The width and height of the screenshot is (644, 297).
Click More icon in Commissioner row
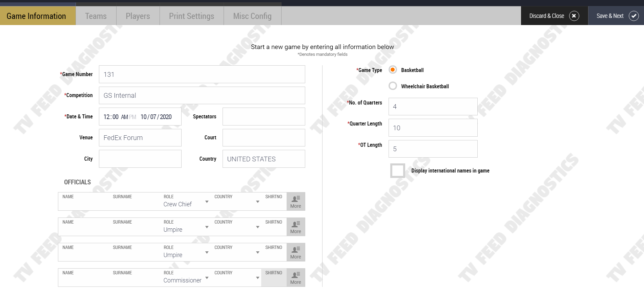[296, 278]
